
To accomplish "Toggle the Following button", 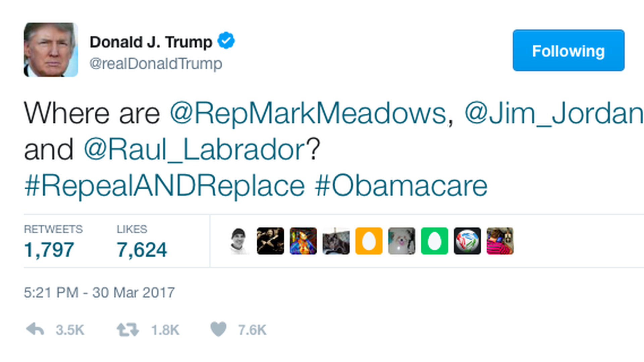I will click(x=569, y=50).
